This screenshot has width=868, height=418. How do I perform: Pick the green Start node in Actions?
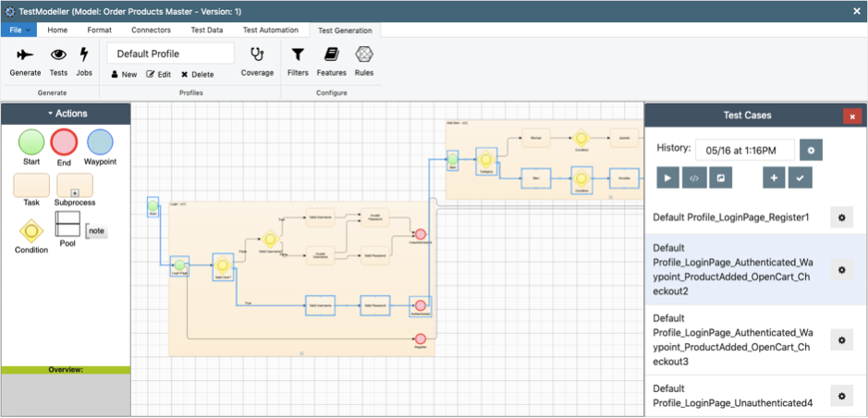click(x=31, y=141)
